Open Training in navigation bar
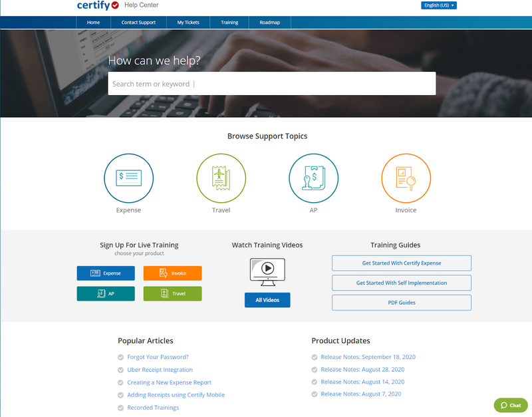Viewport: 532px width, 417px height. pyautogui.click(x=229, y=23)
